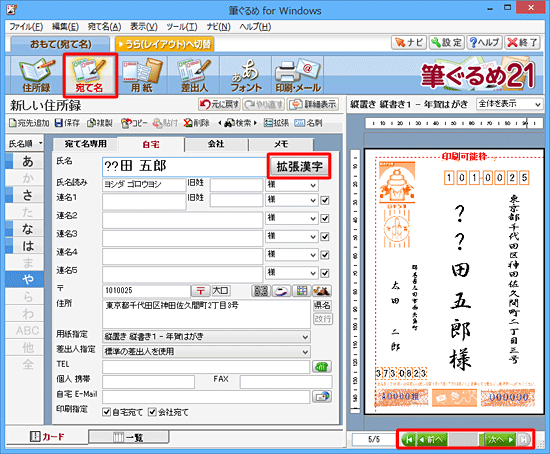Open the 編集(E) menu
This screenshot has width=550, height=454.
(x=65, y=27)
